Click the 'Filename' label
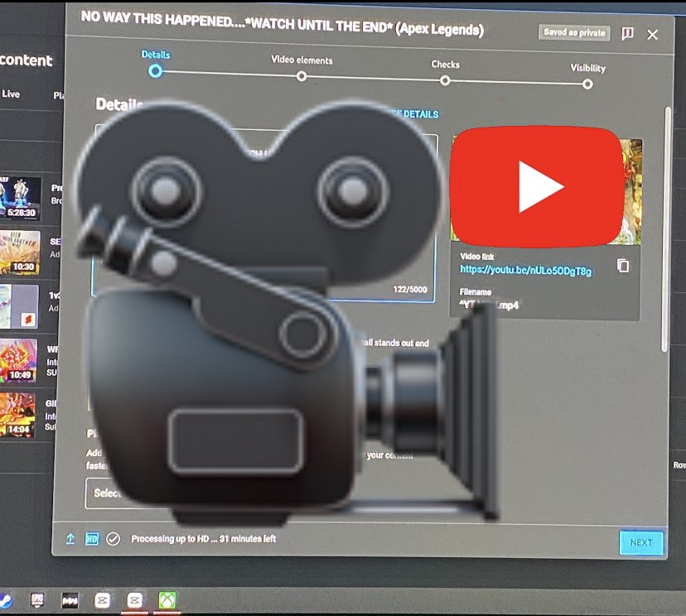The height and width of the screenshot is (616, 686). (x=475, y=292)
